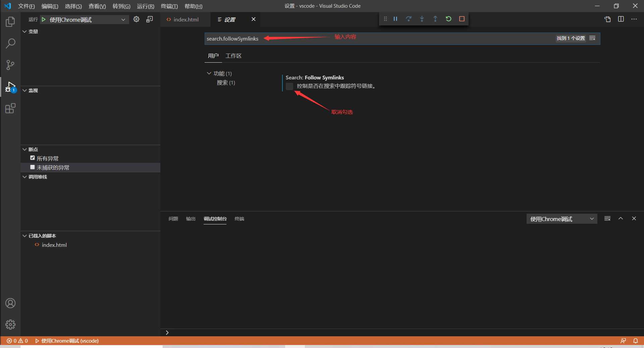This screenshot has width=644, height=348.
Task: Select the 用户 settings scope tab
Action: (213, 56)
